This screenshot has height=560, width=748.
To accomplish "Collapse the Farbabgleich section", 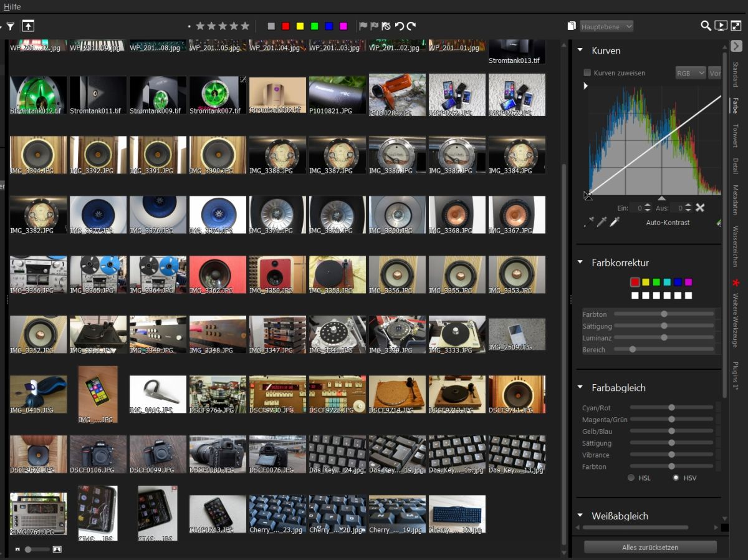I will (580, 387).
